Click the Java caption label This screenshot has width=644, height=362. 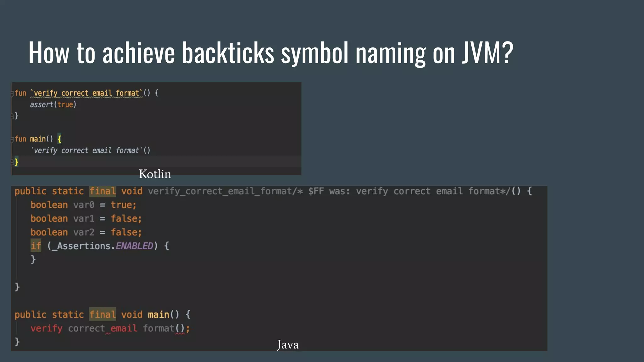(x=287, y=345)
